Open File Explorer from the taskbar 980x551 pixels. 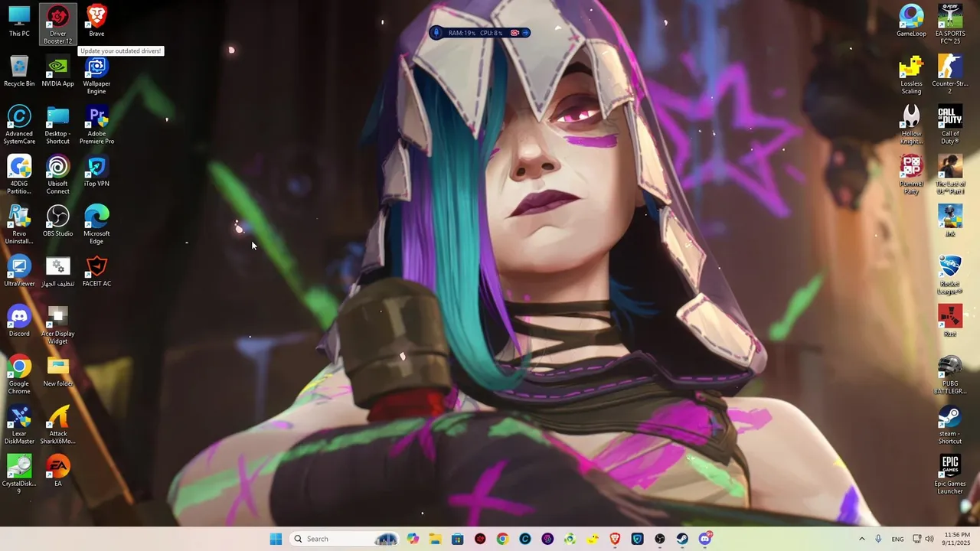pyautogui.click(x=436, y=539)
